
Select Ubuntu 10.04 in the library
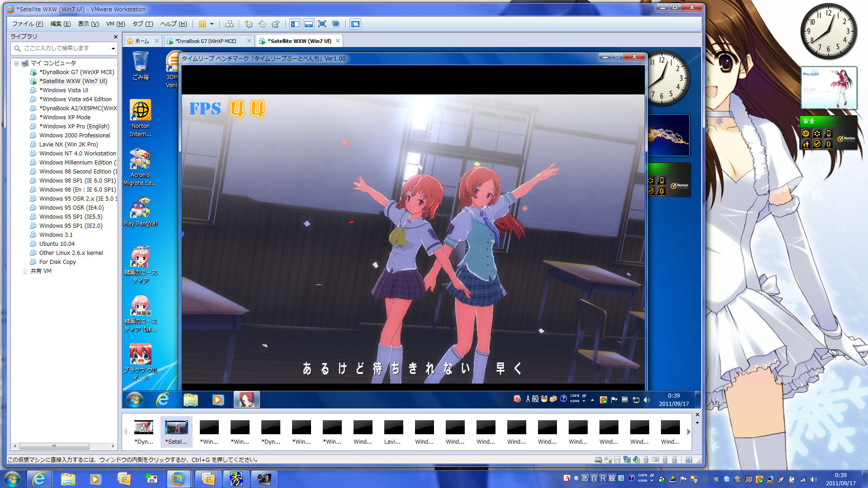57,244
